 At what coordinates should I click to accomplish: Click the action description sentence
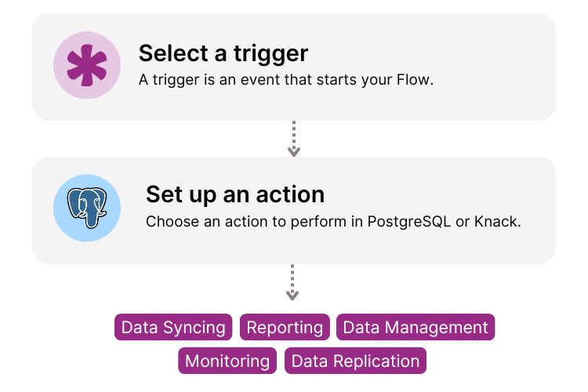point(333,221)
